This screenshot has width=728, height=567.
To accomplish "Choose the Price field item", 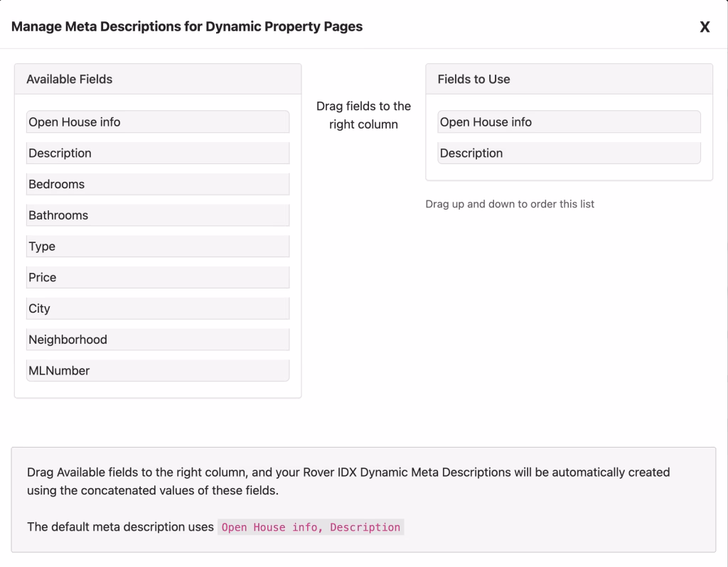I will click(x=158, y=277).
